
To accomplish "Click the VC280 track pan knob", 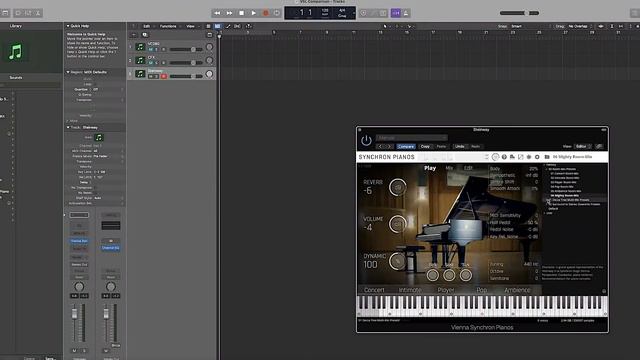I will tap(209, 47).
